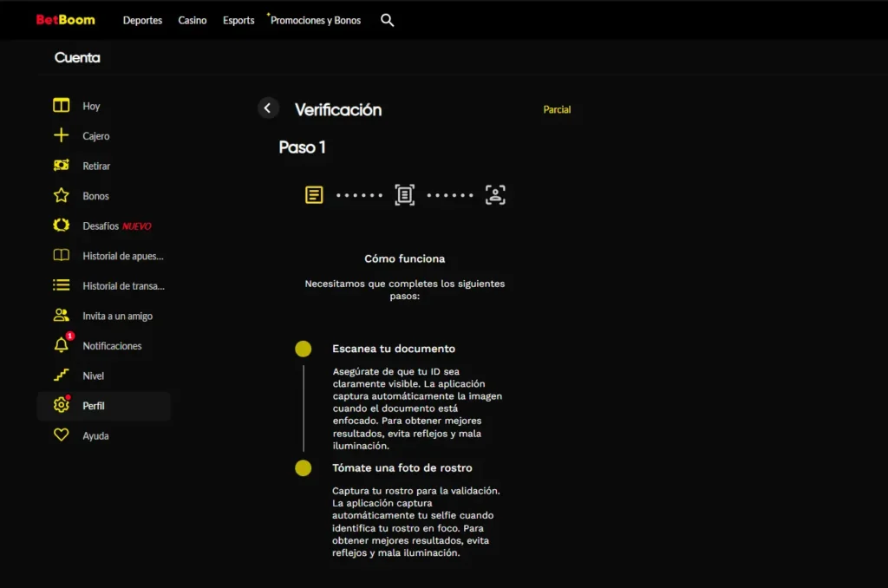Click the star icon for Bonos

(x=62, y=195)
